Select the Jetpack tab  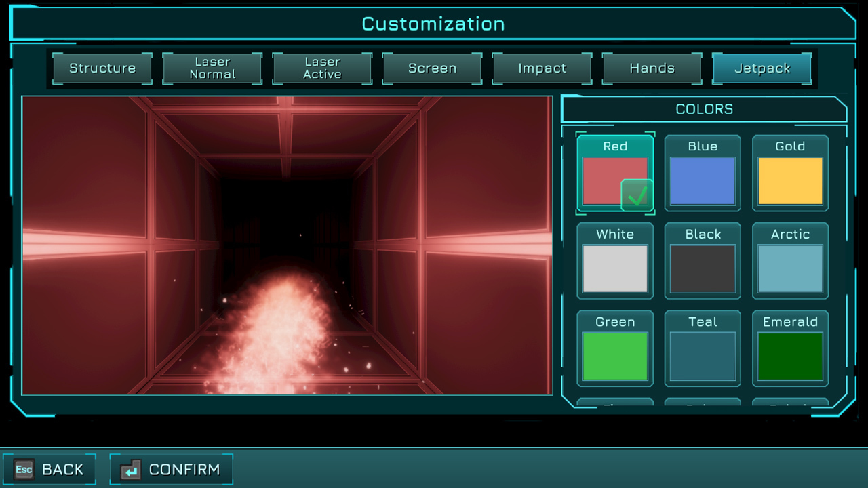(762, 68)
